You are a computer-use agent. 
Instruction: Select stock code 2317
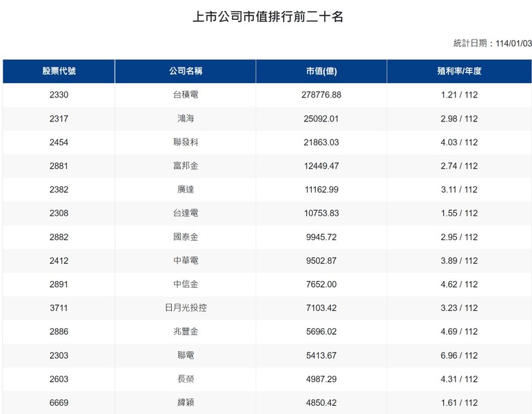point(59,119)
